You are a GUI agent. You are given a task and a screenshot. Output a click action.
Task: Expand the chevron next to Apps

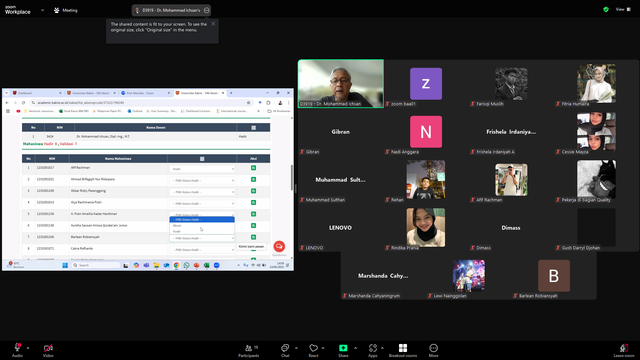pyautogui.click(x=382, y=348)
